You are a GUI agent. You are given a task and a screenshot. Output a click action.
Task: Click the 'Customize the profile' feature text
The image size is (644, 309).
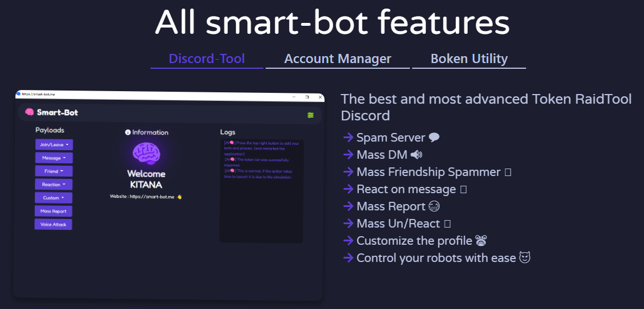(414, 241)
